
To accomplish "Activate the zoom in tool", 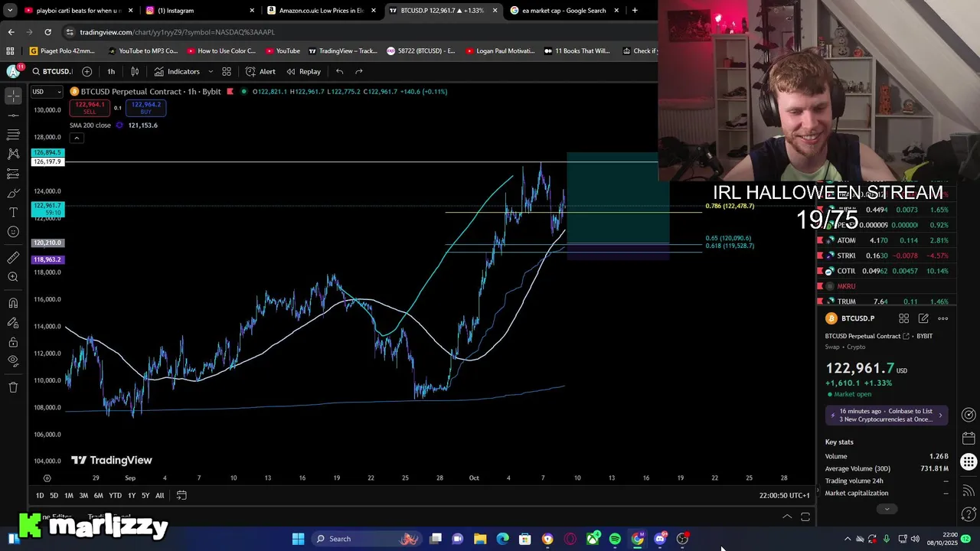I will click(x=13, y=277).
